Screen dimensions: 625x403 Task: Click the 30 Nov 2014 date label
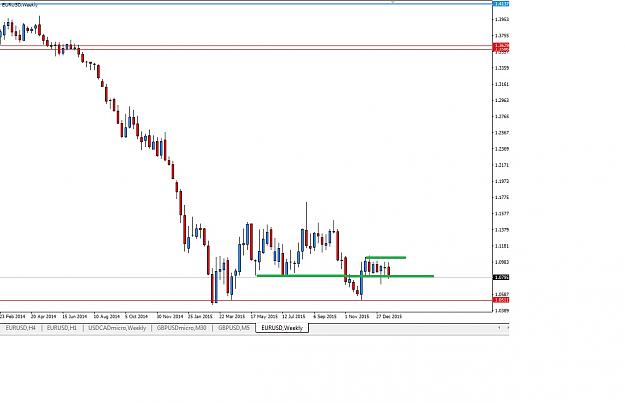point(169,317)
